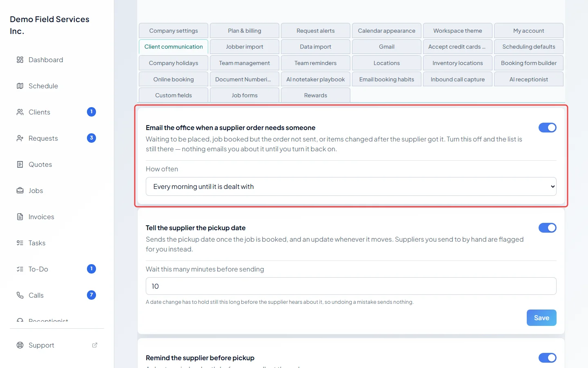588x368 pixels.
Task: Click the To-Do checklist icon
Action: click(20, 269)
